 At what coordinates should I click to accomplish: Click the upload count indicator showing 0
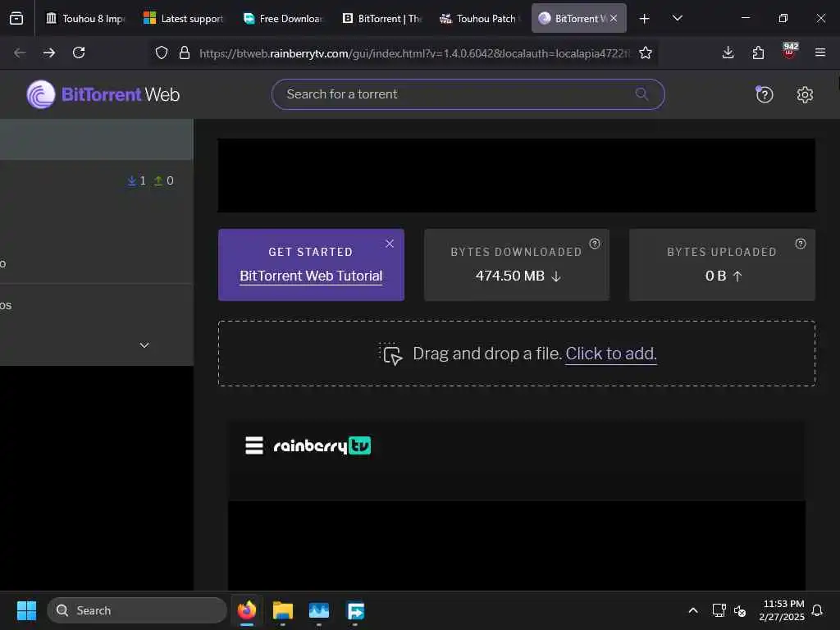pyautogui.click(x=164, y=180)
